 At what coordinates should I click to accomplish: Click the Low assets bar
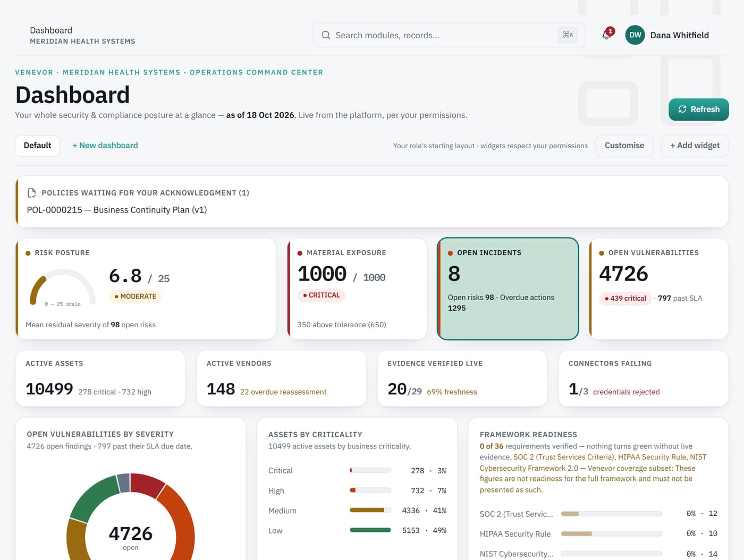pyautogui.click(x=370, y=530)
